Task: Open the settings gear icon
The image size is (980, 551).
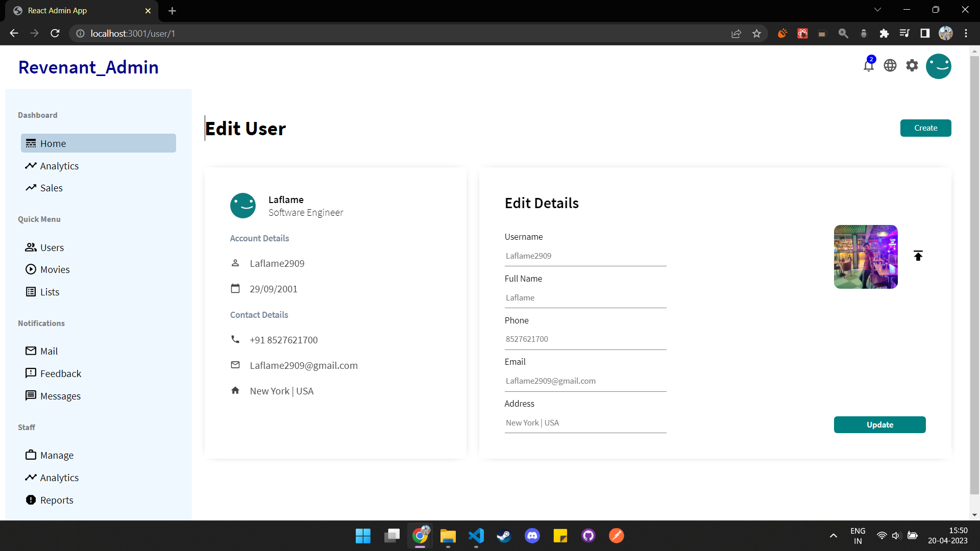Action: (x=912, y=65)
